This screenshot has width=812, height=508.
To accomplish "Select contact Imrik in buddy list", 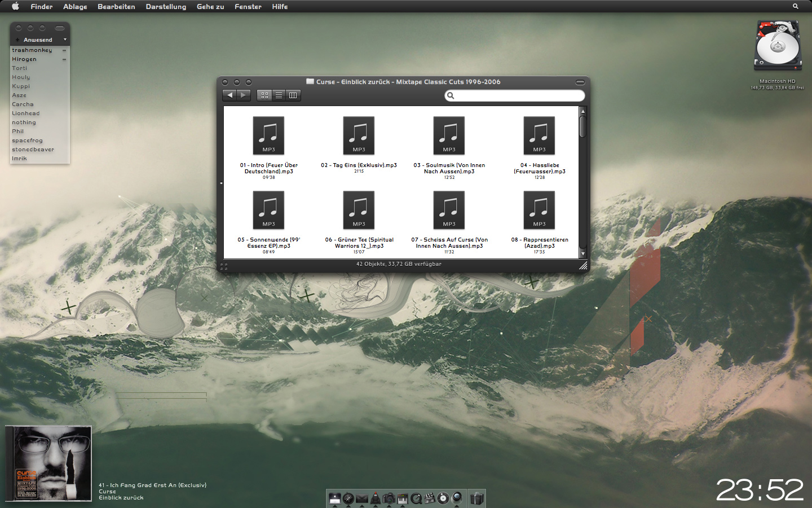I will 39,159.
